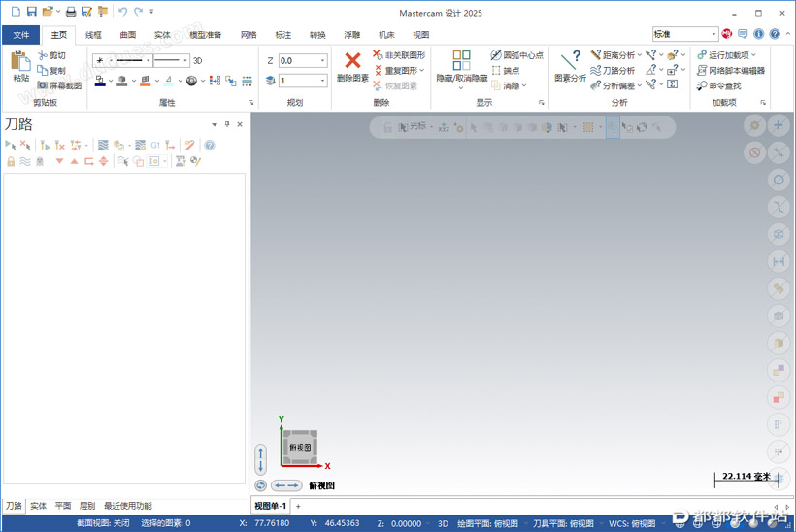The image size is (796, 532).
Task: Toggle the lock operations icon
Action: [11, 161]
